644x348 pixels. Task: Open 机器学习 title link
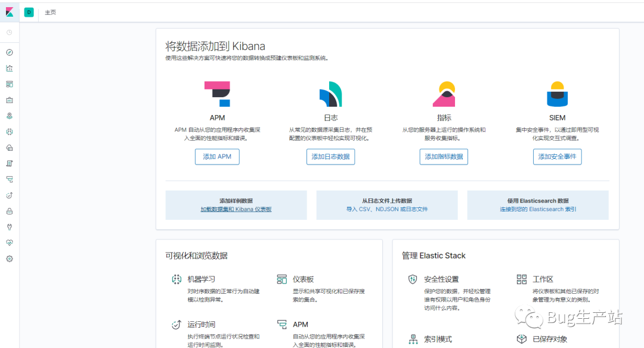(x=202, y=279)
